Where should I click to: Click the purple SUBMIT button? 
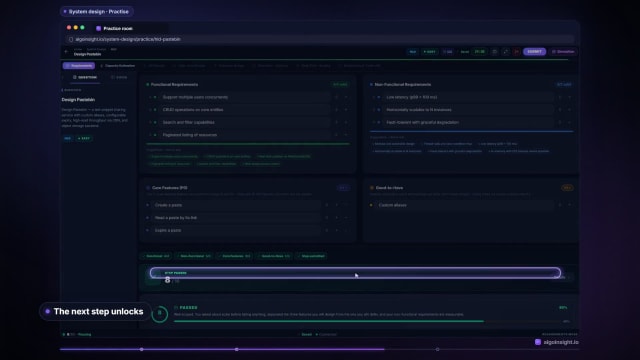pyautogui.click(x=534, y=52)
